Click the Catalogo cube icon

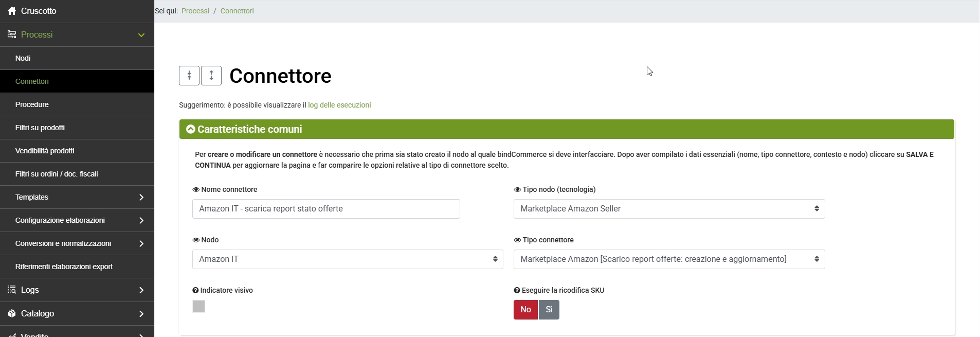click(12, 313)
